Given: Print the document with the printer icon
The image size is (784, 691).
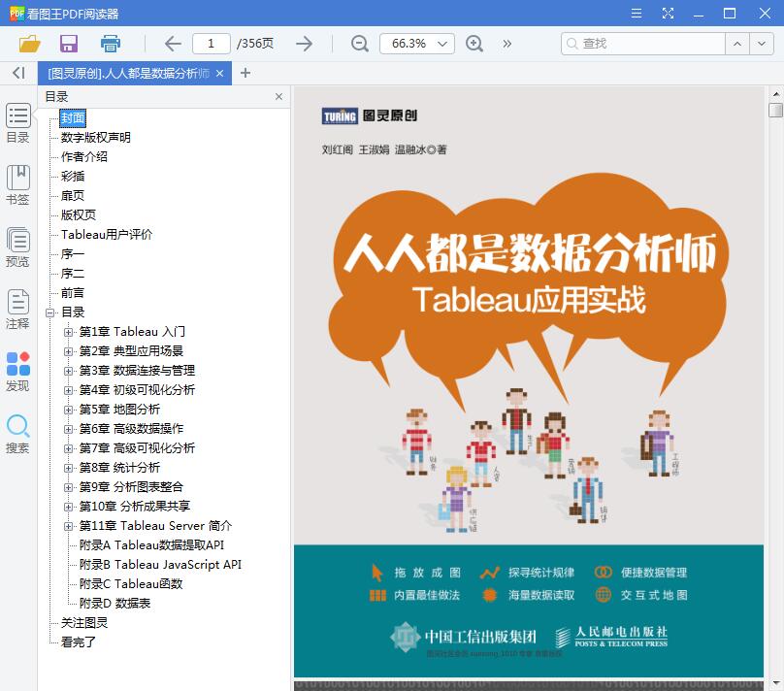Looking at the screenshot, I should point(111,44).
